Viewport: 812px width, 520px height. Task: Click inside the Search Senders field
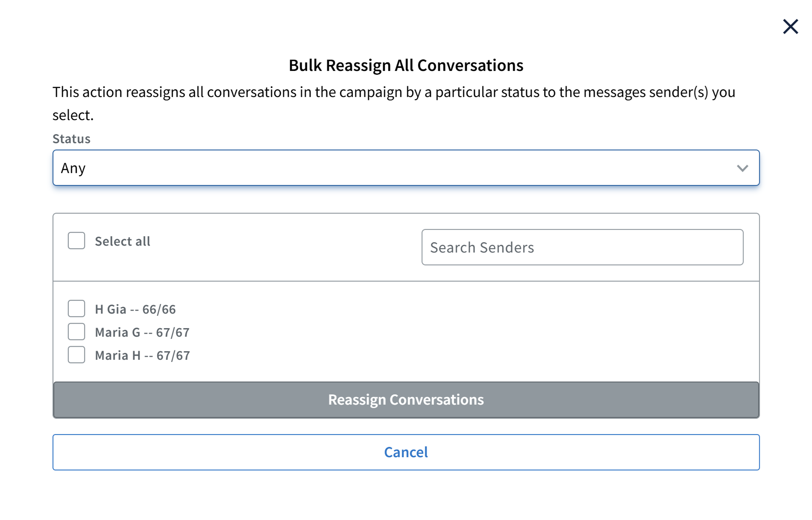(x=583, y=247)
